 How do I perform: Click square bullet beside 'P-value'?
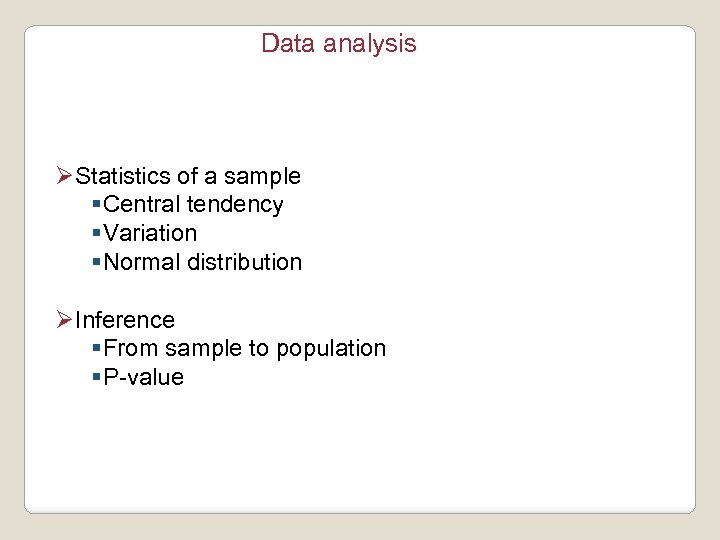96,378
